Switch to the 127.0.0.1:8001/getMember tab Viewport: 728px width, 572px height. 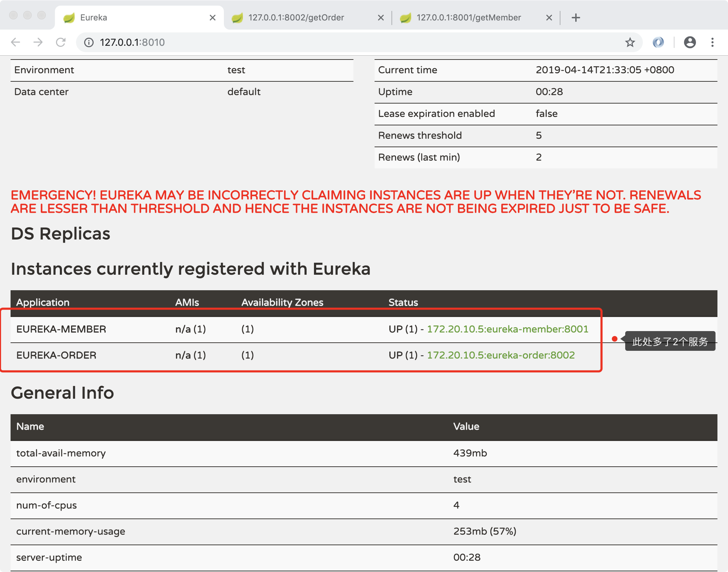coord(468,18)
